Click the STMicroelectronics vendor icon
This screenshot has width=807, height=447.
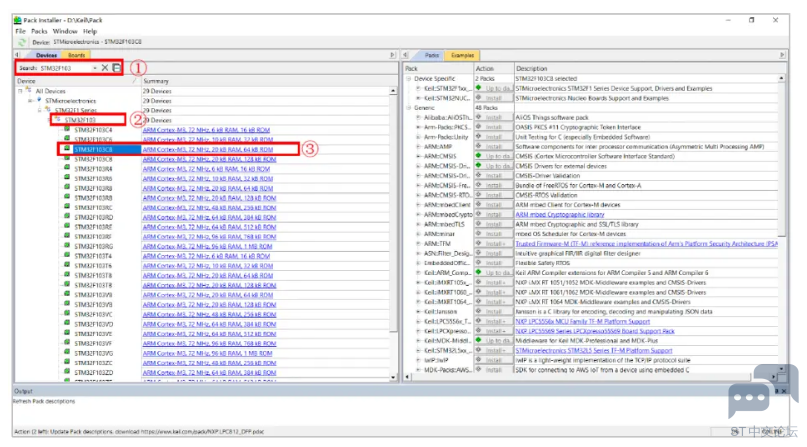coord(39,100)
